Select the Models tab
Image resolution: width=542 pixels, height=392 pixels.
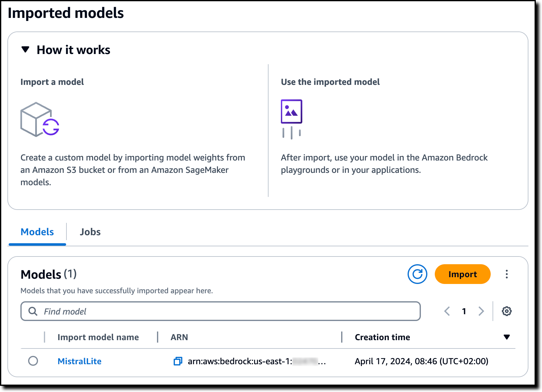[x=37, y=232]
